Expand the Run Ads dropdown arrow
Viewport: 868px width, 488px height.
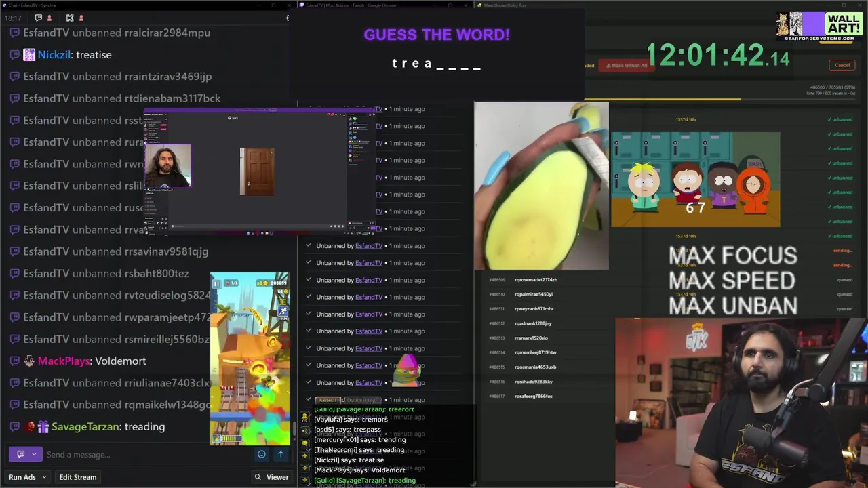pos(44,477)
